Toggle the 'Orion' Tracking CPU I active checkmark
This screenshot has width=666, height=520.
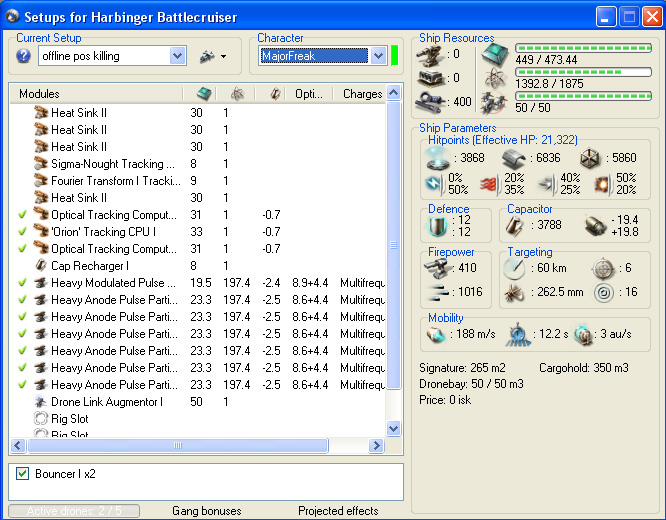22,232
